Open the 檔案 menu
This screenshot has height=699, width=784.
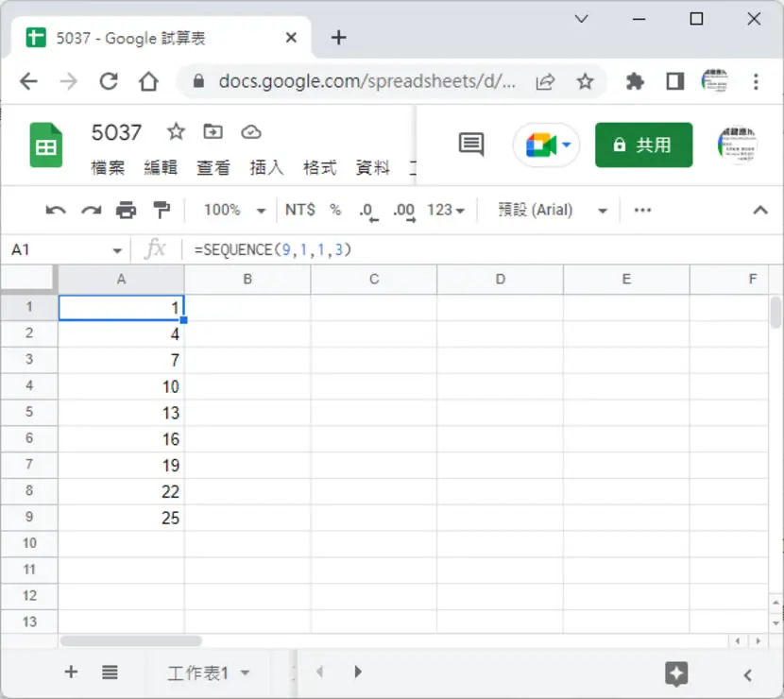108,167
